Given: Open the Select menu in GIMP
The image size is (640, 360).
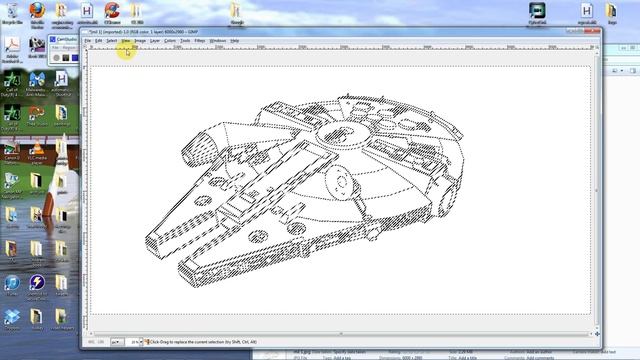Looking at the screenshot, I should [111, 41].
